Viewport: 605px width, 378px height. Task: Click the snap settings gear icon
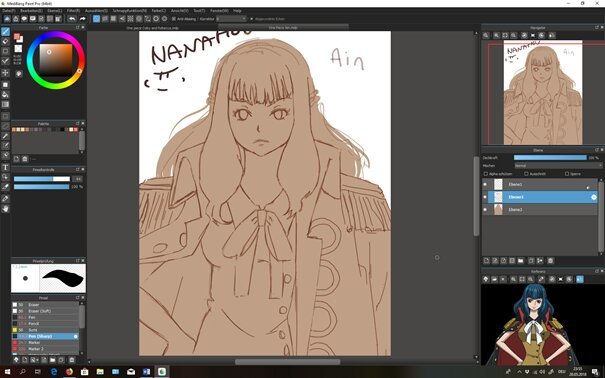pyautogui.click(x=164, y=19)
